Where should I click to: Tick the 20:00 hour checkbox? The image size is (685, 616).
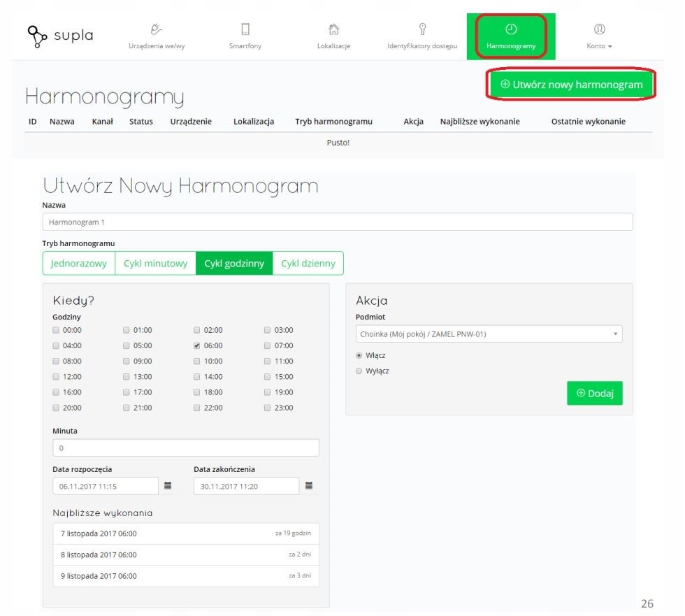(56, 408)
